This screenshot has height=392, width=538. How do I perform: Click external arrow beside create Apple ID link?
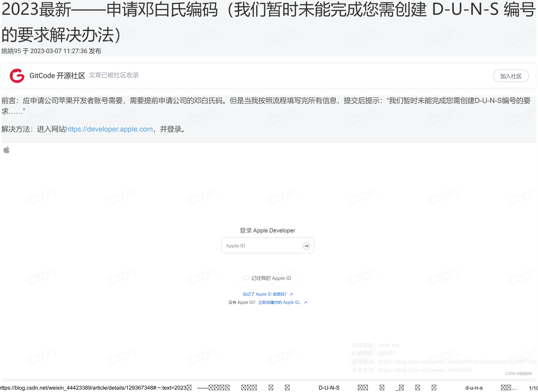pos(305,302)
